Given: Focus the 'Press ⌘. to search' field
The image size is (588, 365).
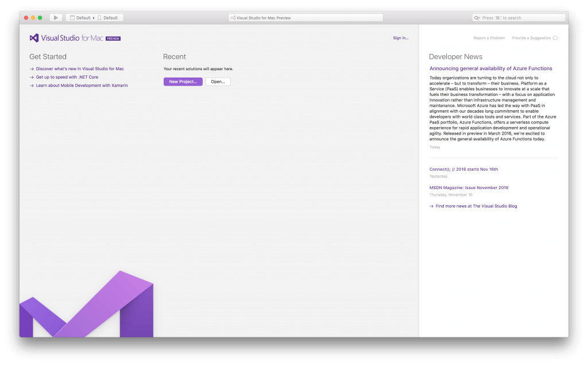Looking at the screenshot, I should (519, 18).
